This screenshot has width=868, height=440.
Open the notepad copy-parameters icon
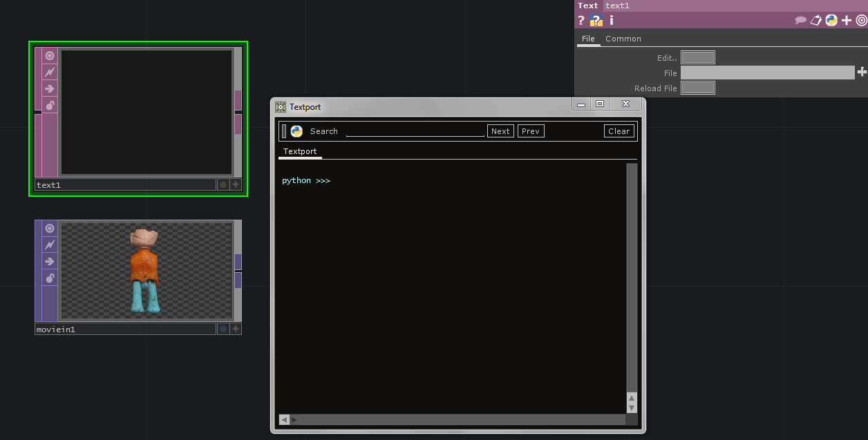(816, 21)
